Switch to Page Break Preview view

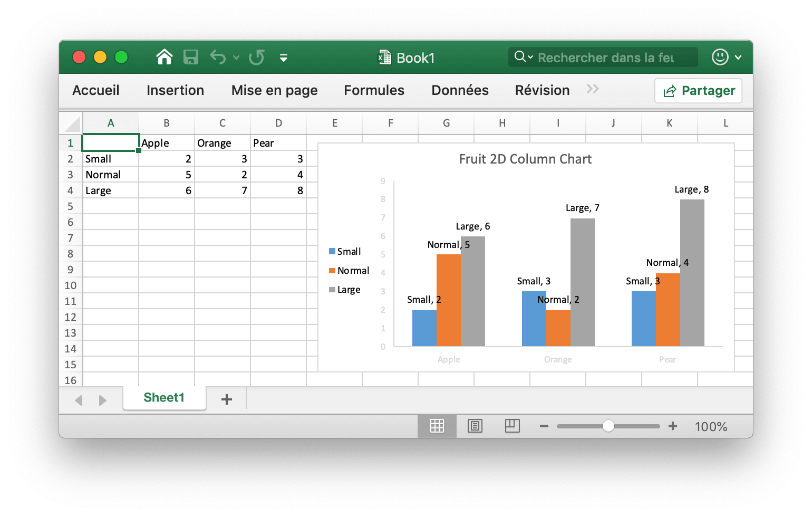(512, 426)
